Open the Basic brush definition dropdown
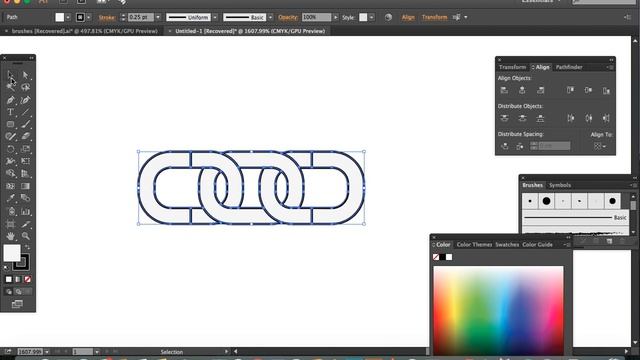The height and width of the screenshot is (360, 640). click(270, 17)
